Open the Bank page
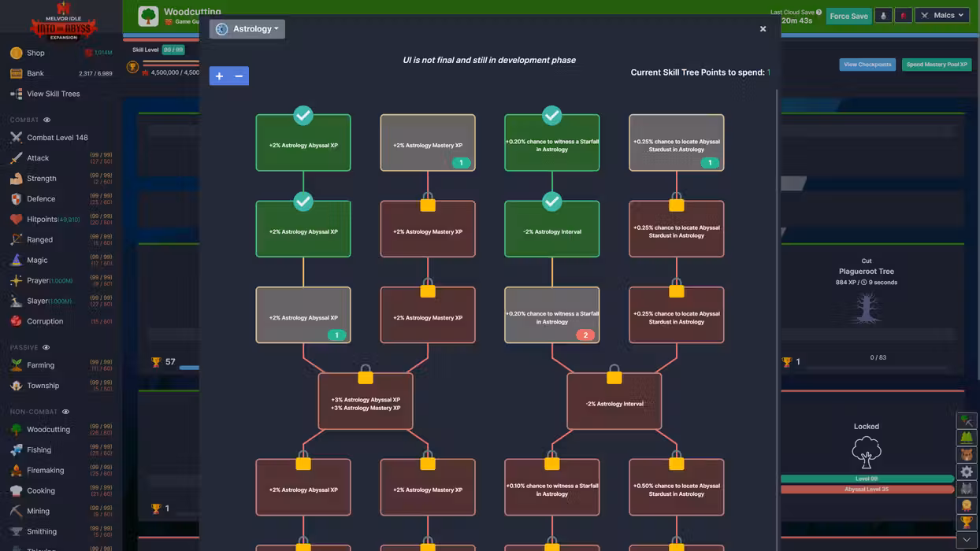The width and height of the screenshot is (980, 551). point(35,73)
